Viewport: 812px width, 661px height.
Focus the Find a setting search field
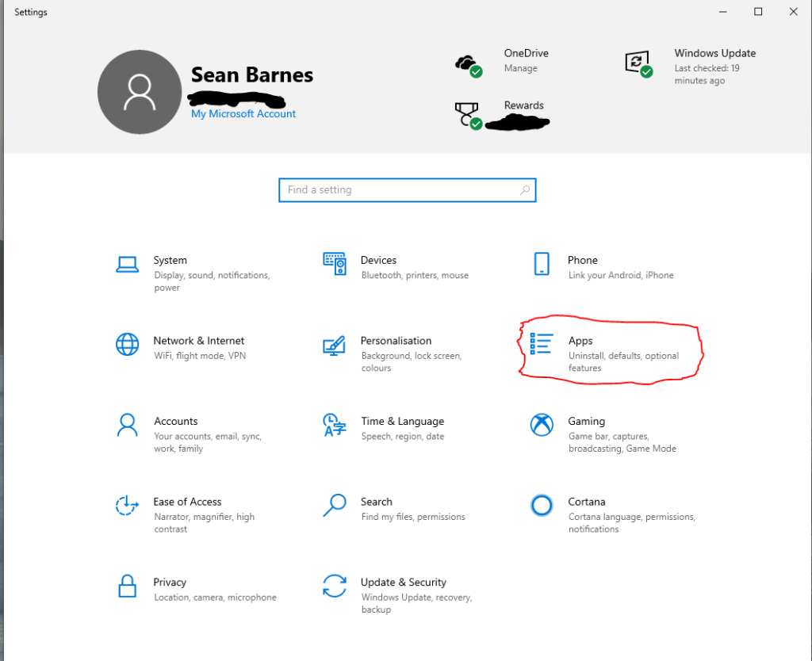407,190
